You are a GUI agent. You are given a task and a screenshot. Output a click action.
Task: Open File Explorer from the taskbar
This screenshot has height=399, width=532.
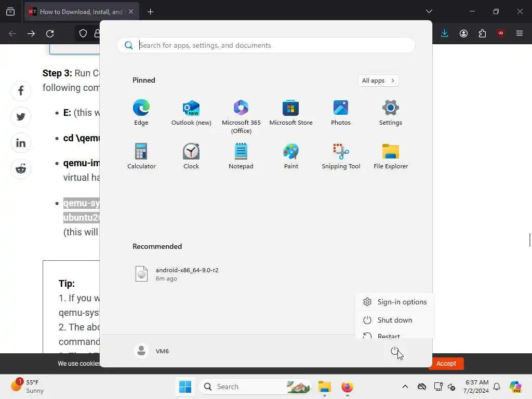point(324,387)
